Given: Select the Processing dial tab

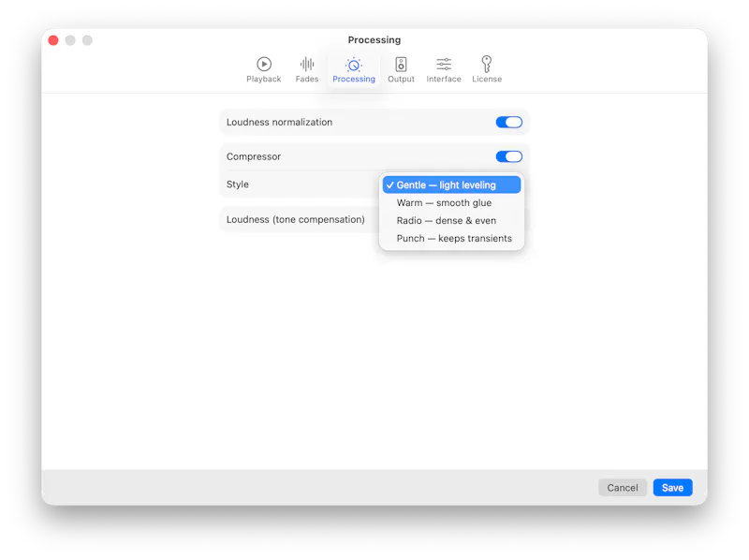Looking at the screenshot, I should (x=354, y=69).
